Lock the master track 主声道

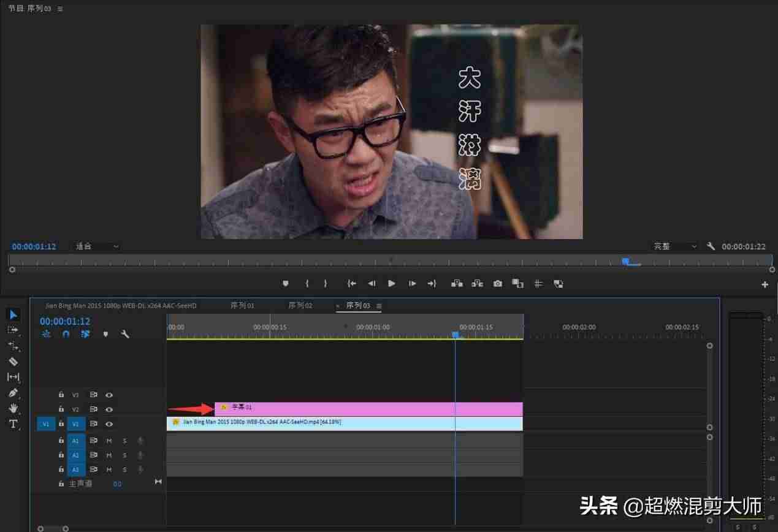[61, 484]
